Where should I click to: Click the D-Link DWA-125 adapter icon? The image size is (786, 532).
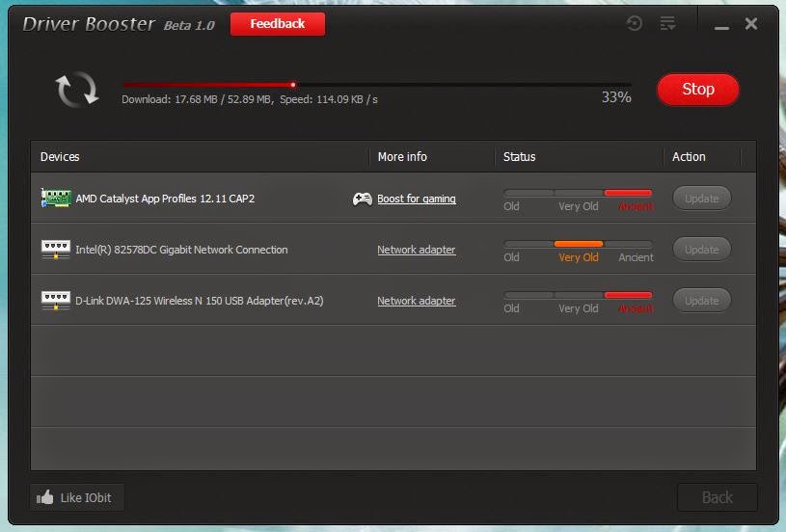(x=56, y=301)
